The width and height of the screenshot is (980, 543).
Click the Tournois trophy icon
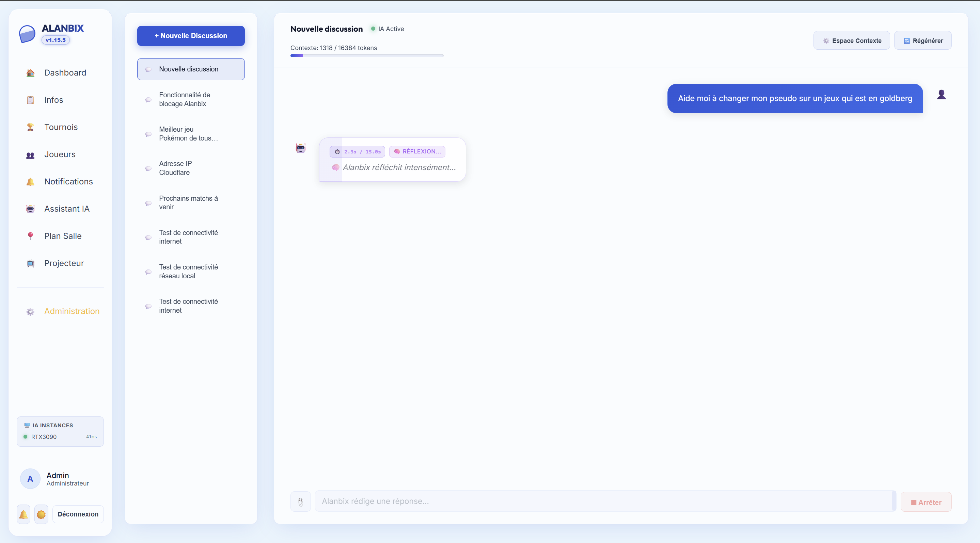click(30, 127)
